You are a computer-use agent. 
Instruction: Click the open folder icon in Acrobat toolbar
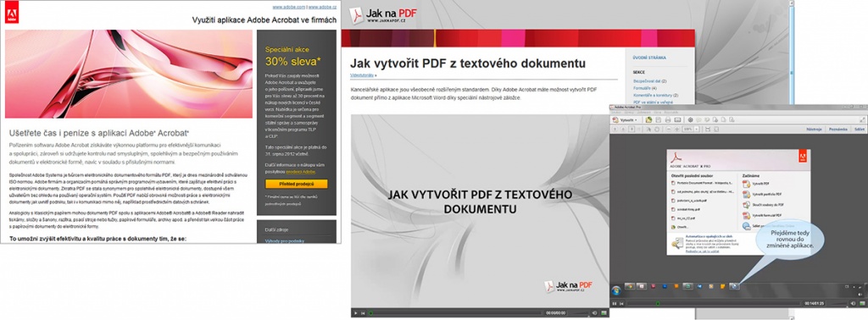point(648,120)
